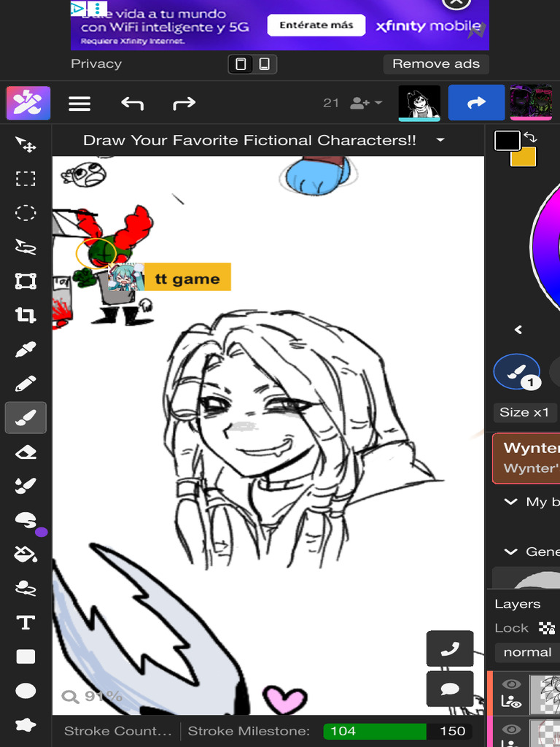This screenshot has width=560, height=747.
Task: Select the elliptical selection tool
Action: pos(26,213)
